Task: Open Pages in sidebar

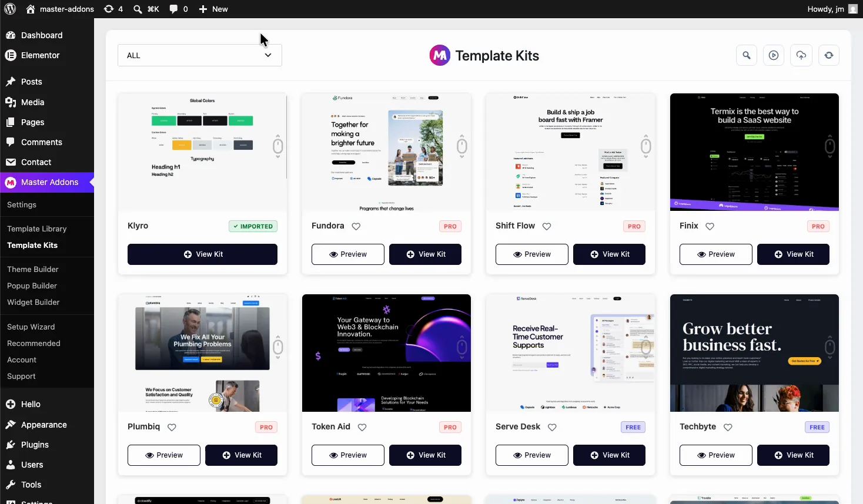Action: pyautogui.click(x=47, y=122)
